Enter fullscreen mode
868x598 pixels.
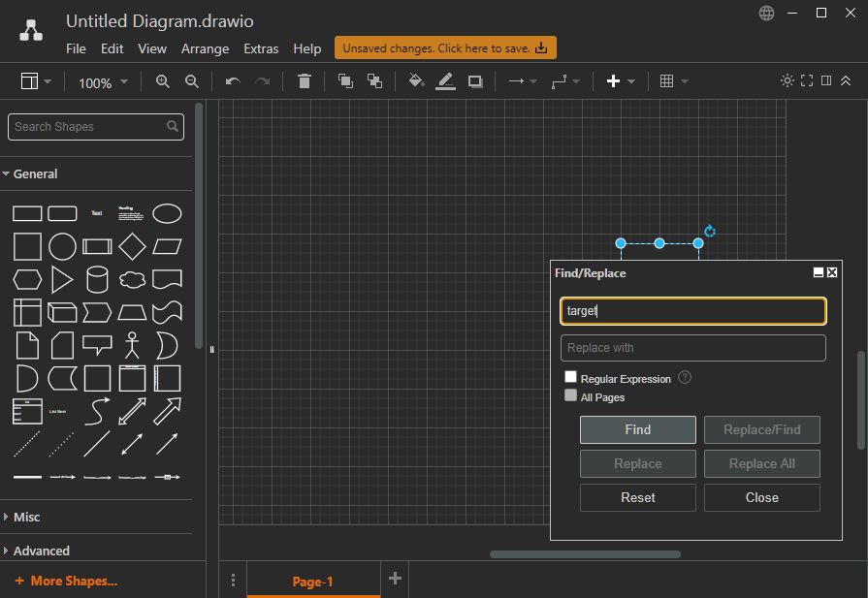pyautogui.click(x=807, y=80)
